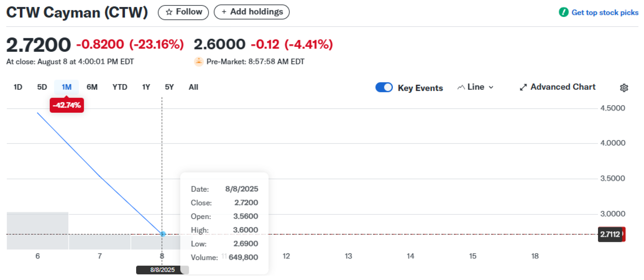Image resolution: width=644 pixels, height=280 pixels.
Task: Open the Line chart type dropdown
Action: pos(475,87)
